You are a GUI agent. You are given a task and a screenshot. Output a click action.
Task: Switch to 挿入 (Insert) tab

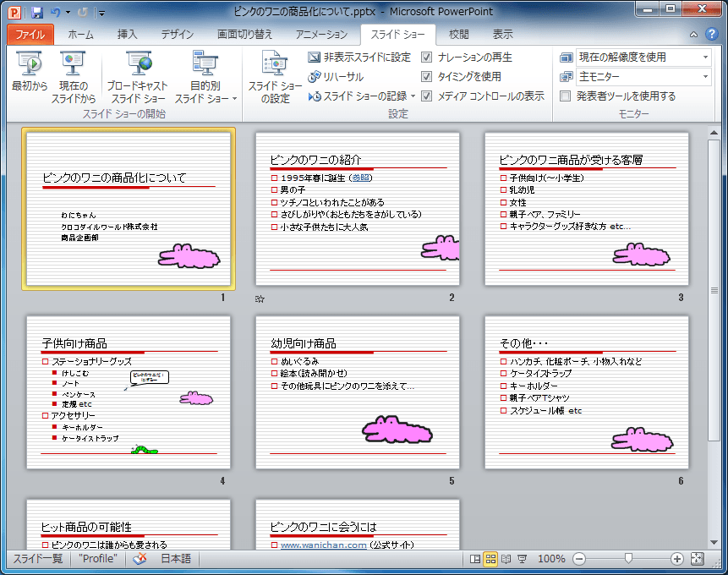pos(127,35)
